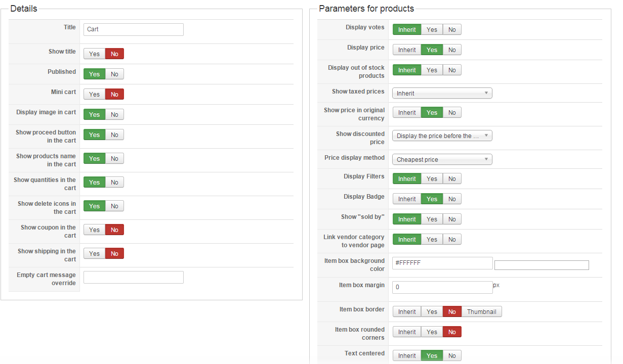Open the Price display method dropdown
The width and height of the screenshot is (623, 364).
442,159
